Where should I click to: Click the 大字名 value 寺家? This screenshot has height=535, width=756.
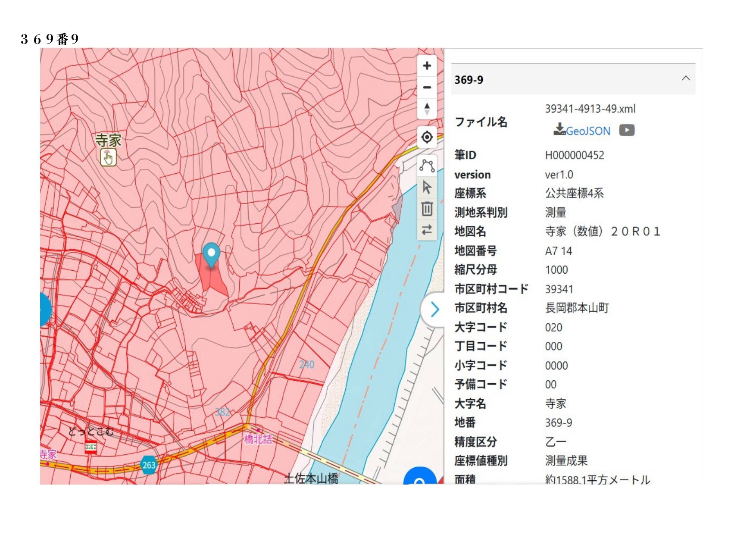tap(556, 404)
